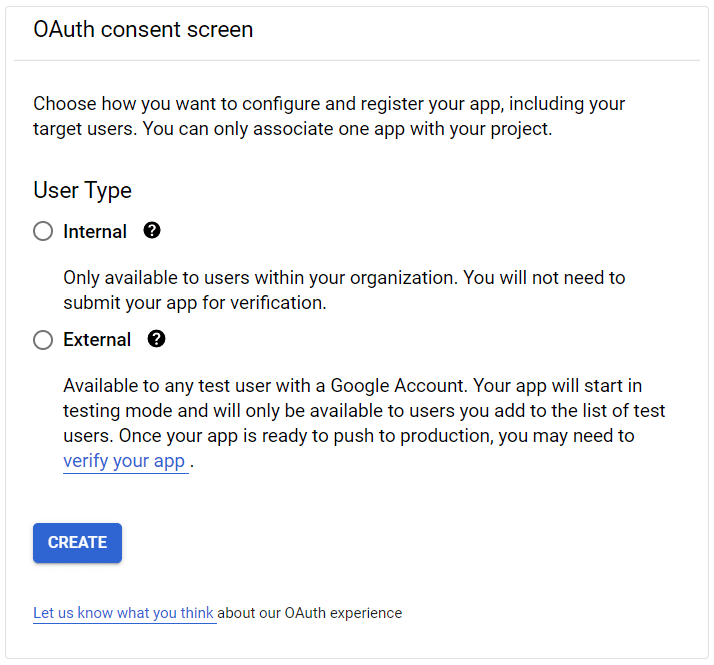
Task: Click the blue CREATE button
Action: [77, 543]
